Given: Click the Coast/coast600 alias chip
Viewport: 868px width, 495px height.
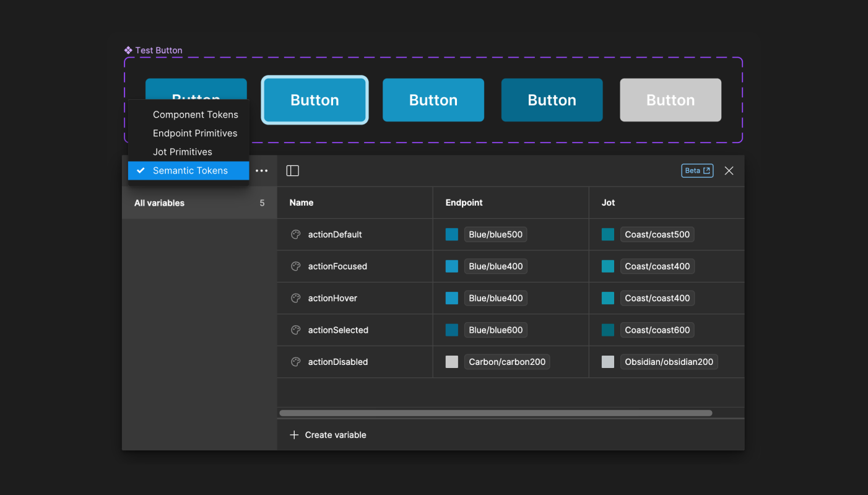Looking at the screenshot, I should [x=658, y=330].
